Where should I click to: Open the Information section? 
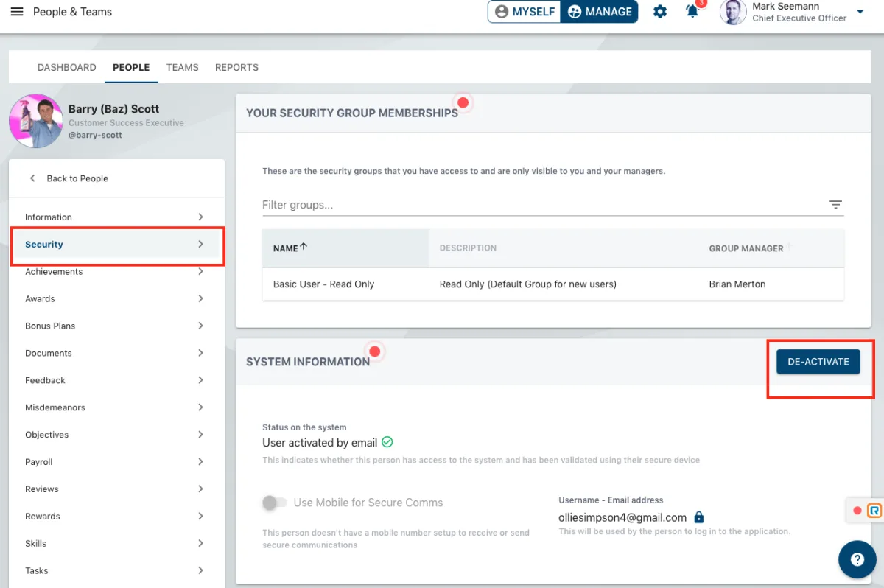click(x=116, y=217)
